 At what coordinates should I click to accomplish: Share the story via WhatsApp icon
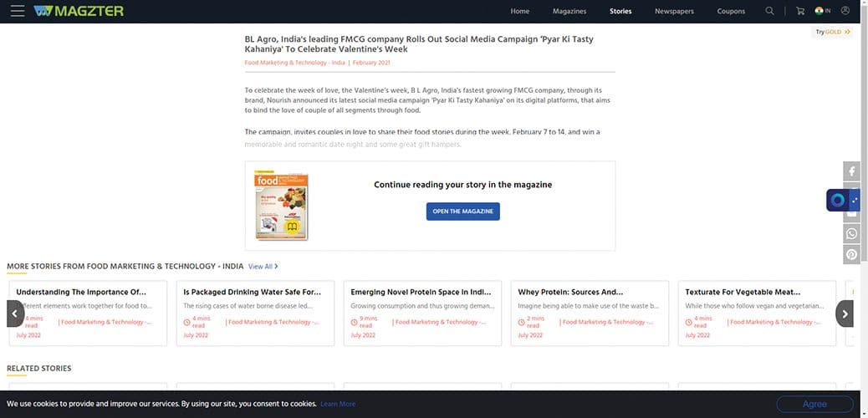(851, 233)
